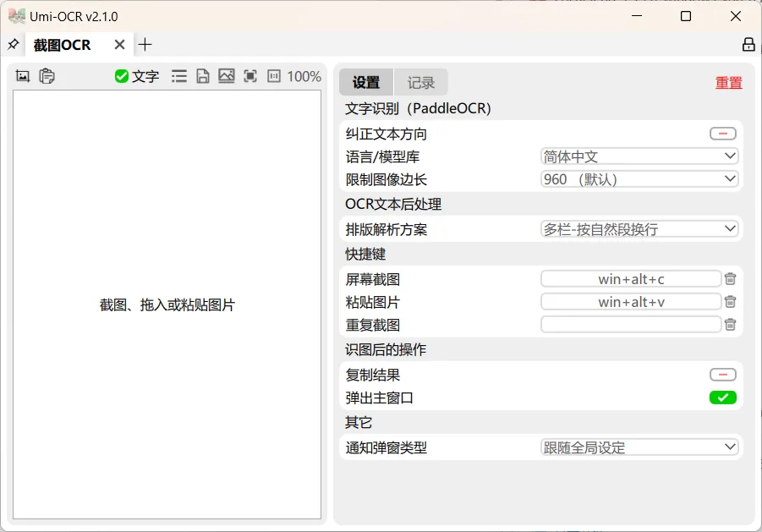Viewport: 762px width, 532px height.
Task: Click the Umi-OCR app icon in title bar
Action: pyautogui.click(x=17, y=16)
